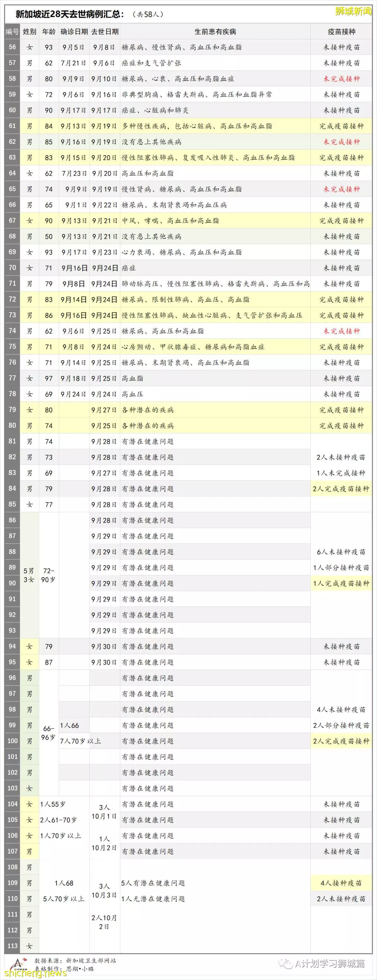
Task: Click the age note 5人70岁以上
Action: (64, 899)
